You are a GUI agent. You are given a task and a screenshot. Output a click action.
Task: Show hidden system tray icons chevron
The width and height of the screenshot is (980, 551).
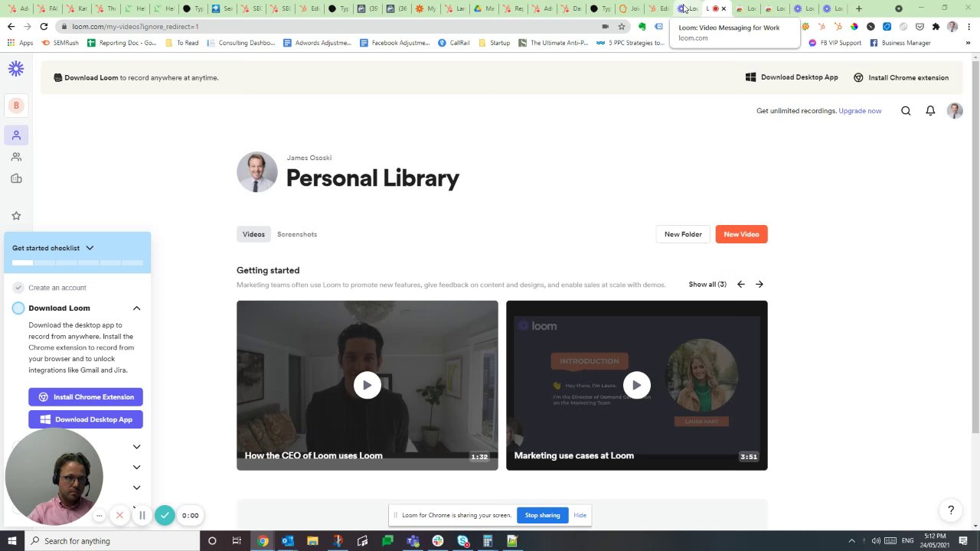click(x=851, y=541)
